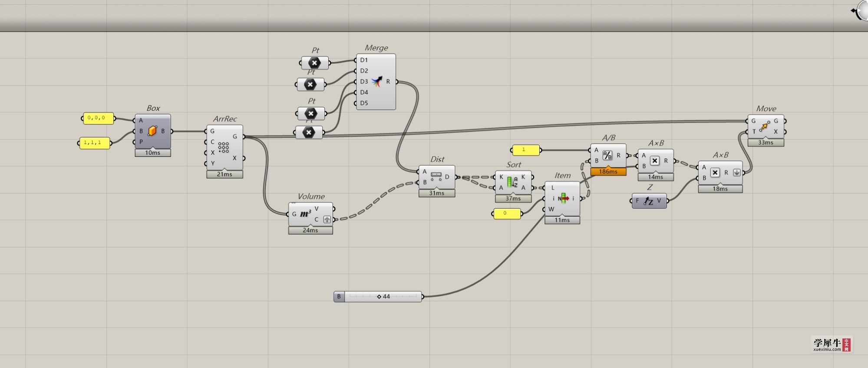The image size is (868, 368).
Task: Click the V volume output on Volume
Action: pos(317,209)
